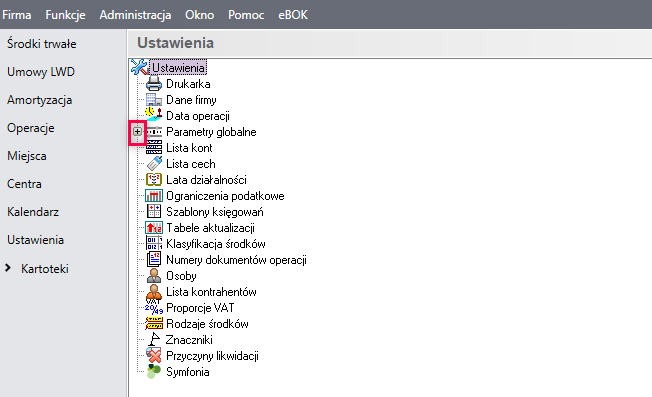The image size is (652, 397).
Task: Click the Lata działalności calendar icon
Action: point(154,180)
